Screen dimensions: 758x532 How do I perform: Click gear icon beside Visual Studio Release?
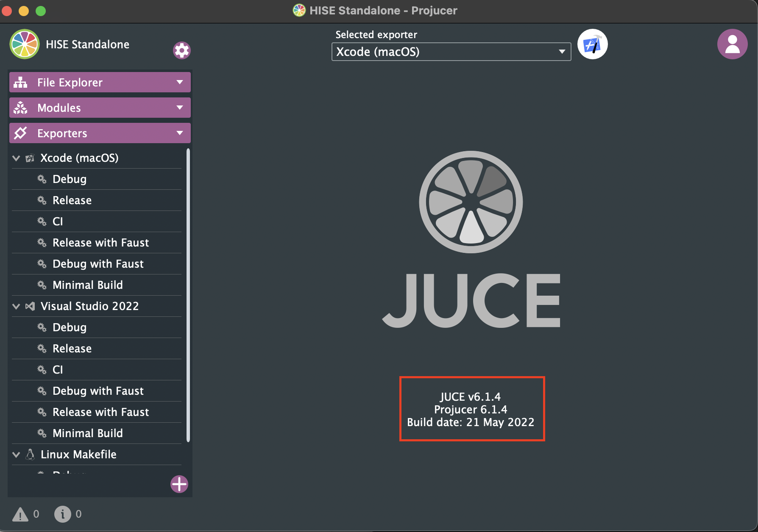[42, 349]
